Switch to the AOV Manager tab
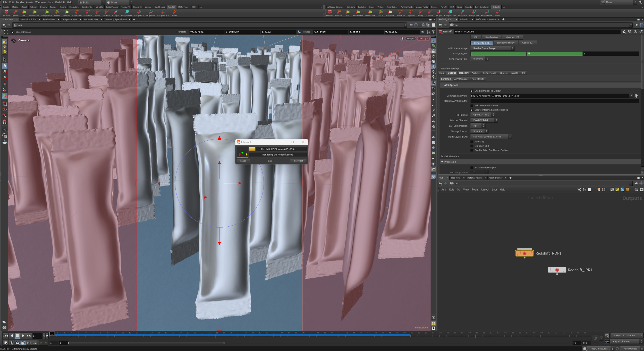The image size is (644, 351). (461, 79)
